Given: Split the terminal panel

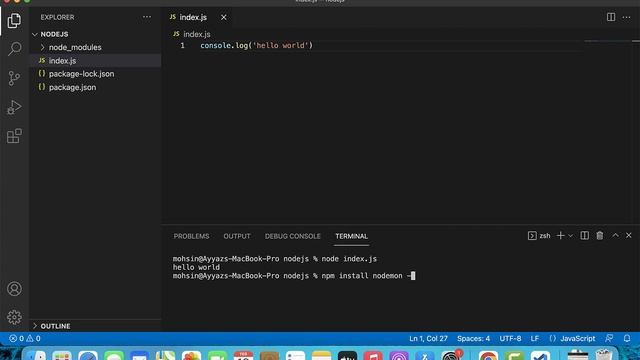Looking at the screenshot, I should [584, 236].
